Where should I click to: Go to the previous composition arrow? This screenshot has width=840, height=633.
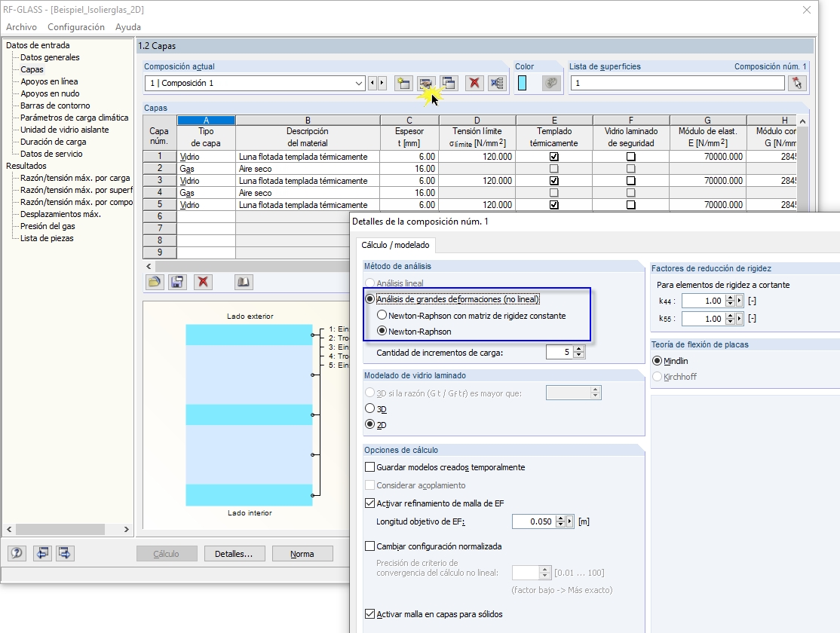[x=372, y=83]
